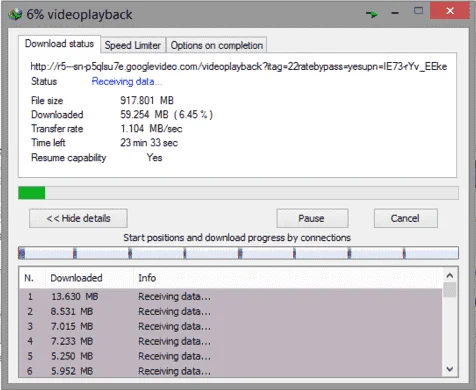Click the googlevideo download URL text
Viewport: 476px width, 390px height.
pyautogui.click(x=239, y=67)
